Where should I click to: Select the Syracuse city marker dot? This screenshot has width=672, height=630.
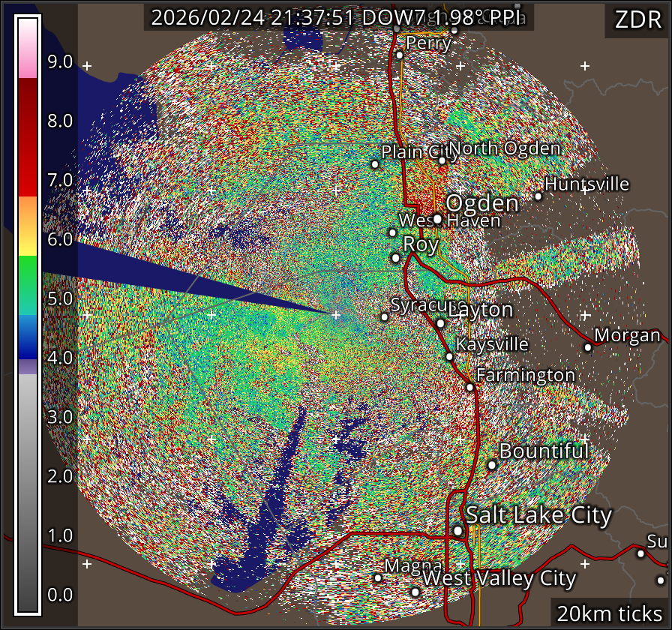tap(385, 317)
